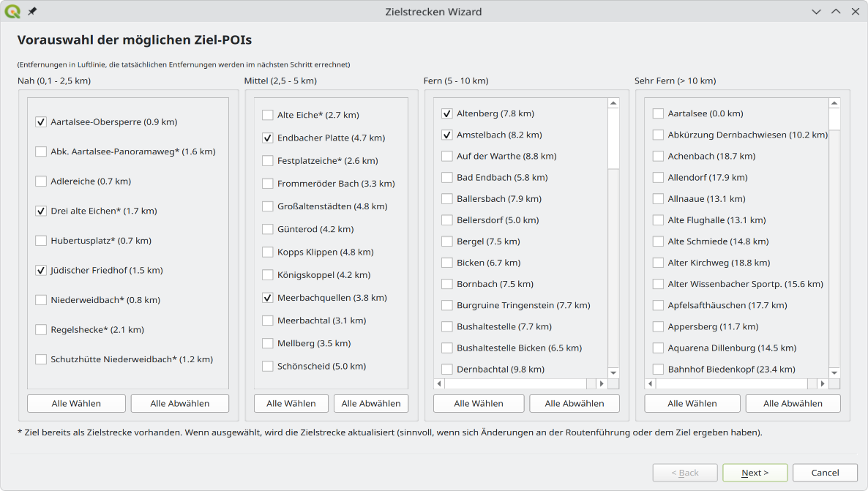Viewport: 868px width, 491px height.
Task: Click the QGIS logo in the title bar
Action: pyautogui.click(x=12, y=11)
